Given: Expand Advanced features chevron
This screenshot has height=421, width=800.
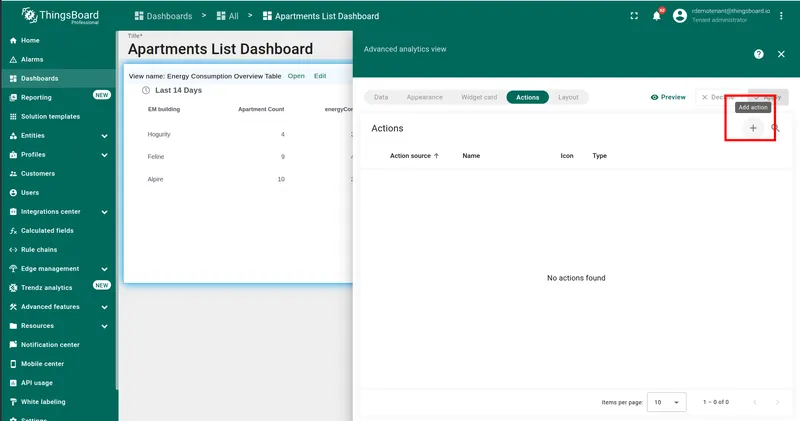Looking at the screenshot, I should click(105, 307).
